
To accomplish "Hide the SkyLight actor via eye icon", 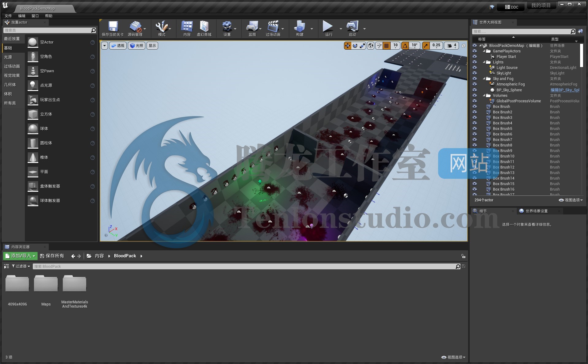I will (475, 73).
